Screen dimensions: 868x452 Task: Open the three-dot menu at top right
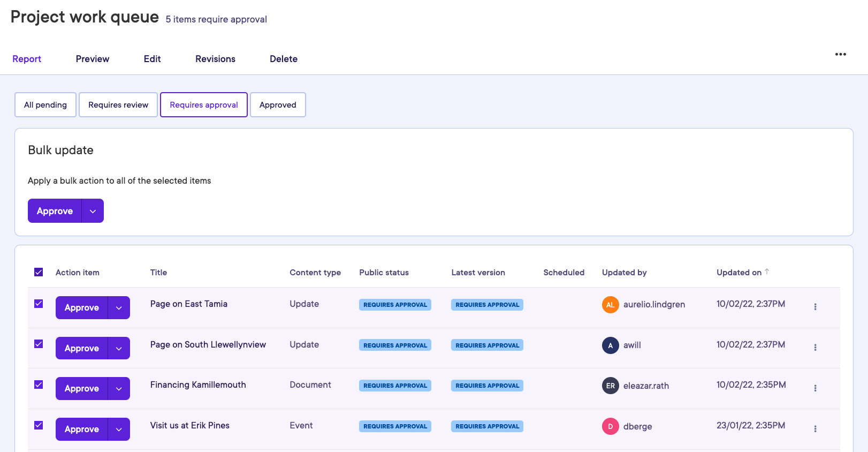(x=840, y=54)
